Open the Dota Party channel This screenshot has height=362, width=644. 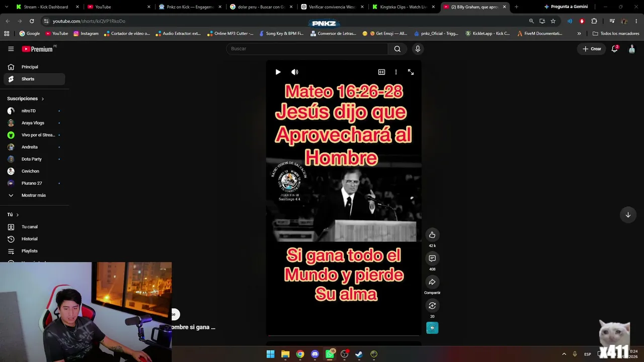tap(34, 159)
